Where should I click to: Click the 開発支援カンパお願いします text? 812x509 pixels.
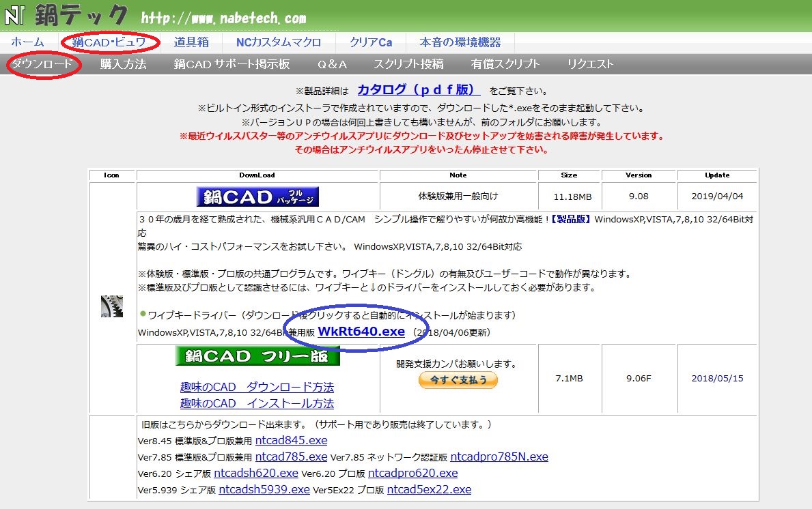tap(458, 364)
